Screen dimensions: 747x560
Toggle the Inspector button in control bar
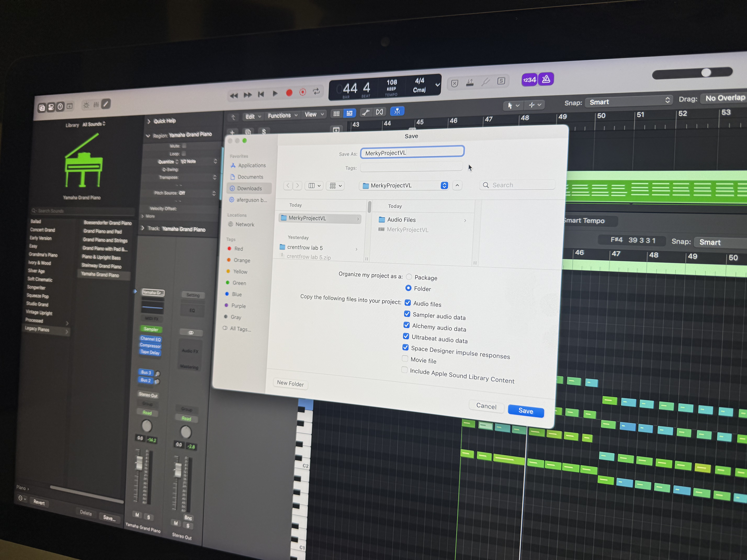[x=51, y=107]
